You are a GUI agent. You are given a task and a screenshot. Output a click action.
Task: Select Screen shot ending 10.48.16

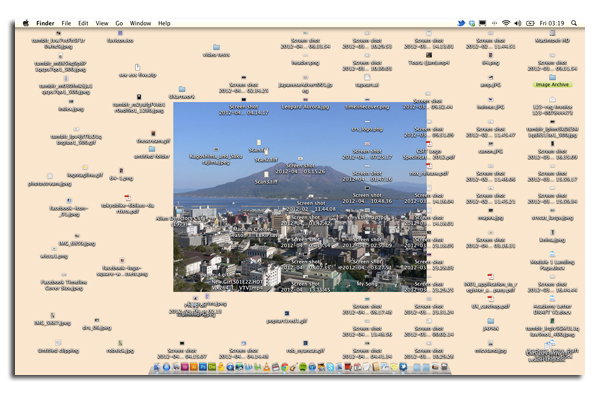tap(367, 194)
